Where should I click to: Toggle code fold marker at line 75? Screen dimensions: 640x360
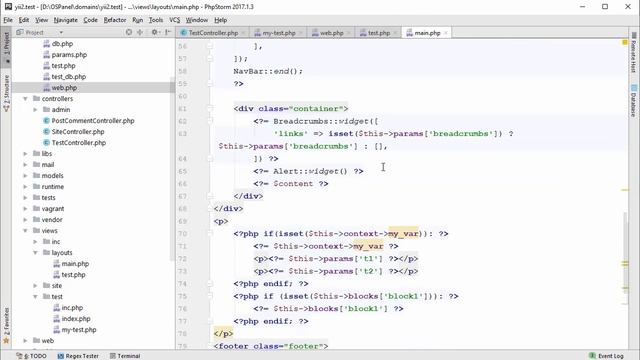(210, 296)
